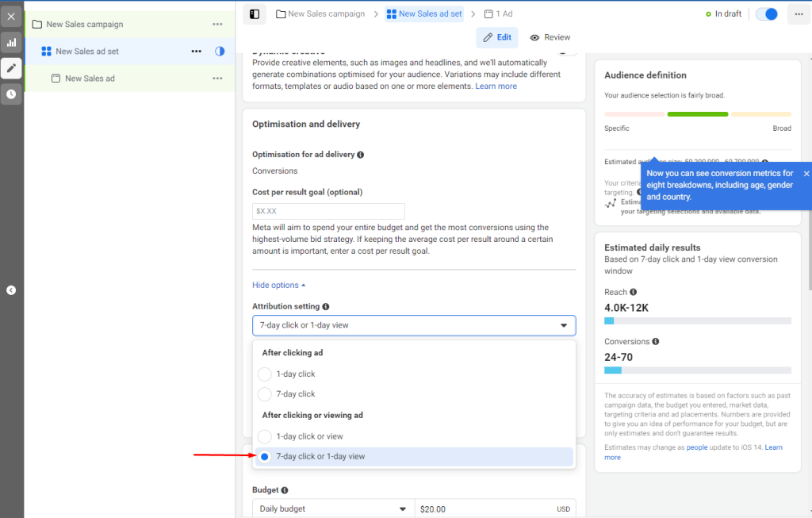Open options menu for New Sales campaign
Image resolution: width=812 pixels, height=518 pixels.
[217, 25]
